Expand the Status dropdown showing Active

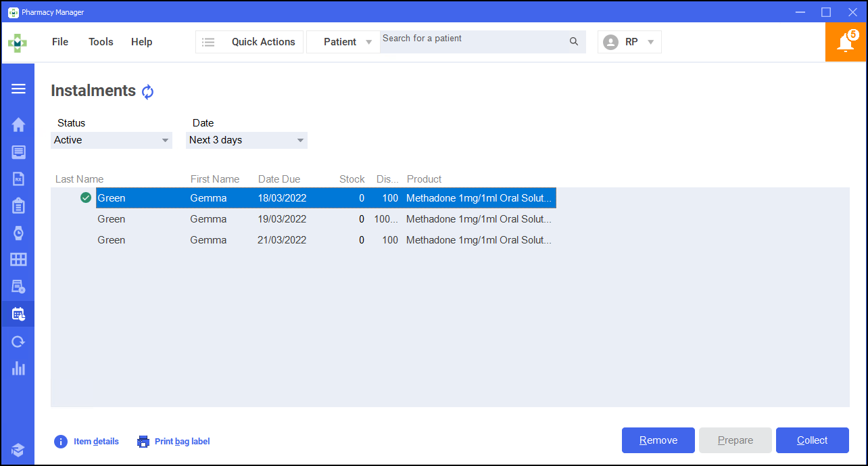click(112, 140)
